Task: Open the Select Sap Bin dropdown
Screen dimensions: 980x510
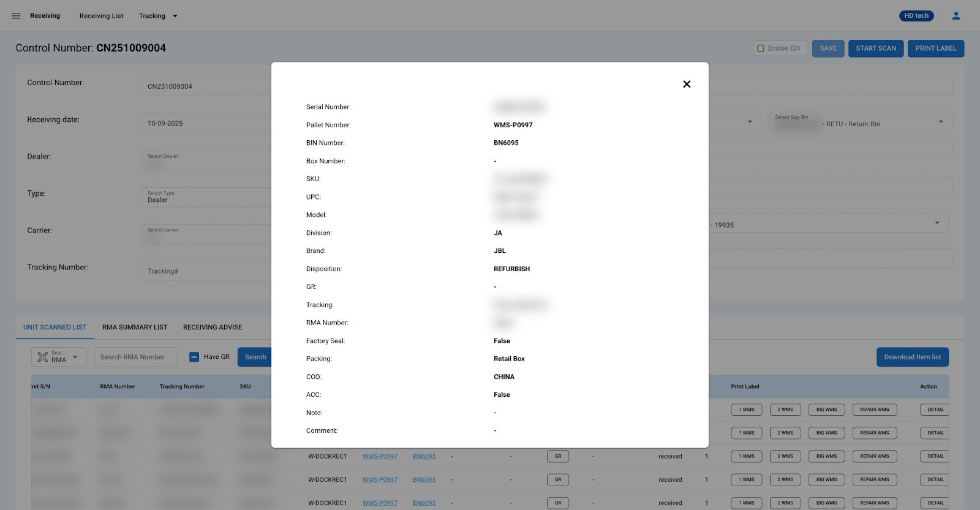Action: coord(940,122)
